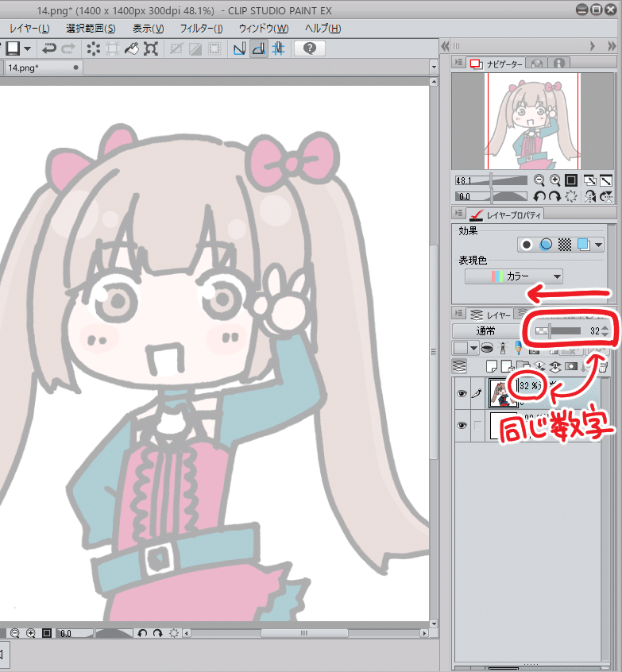Screen dimensions: 622x672
Task: Open the ナビゲーター palette menu icon
Action: click(x=458, y=63)
